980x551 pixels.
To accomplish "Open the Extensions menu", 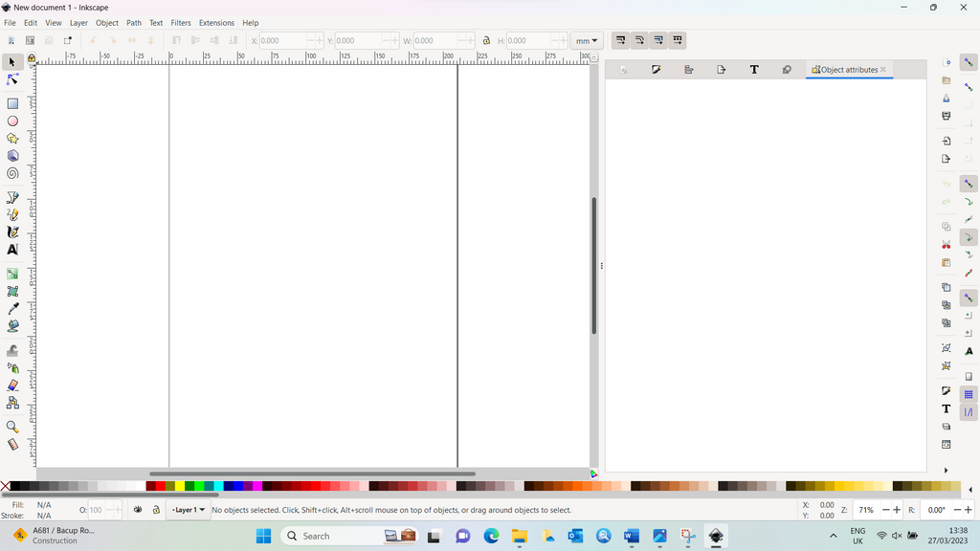I will (x=216, y=23).
